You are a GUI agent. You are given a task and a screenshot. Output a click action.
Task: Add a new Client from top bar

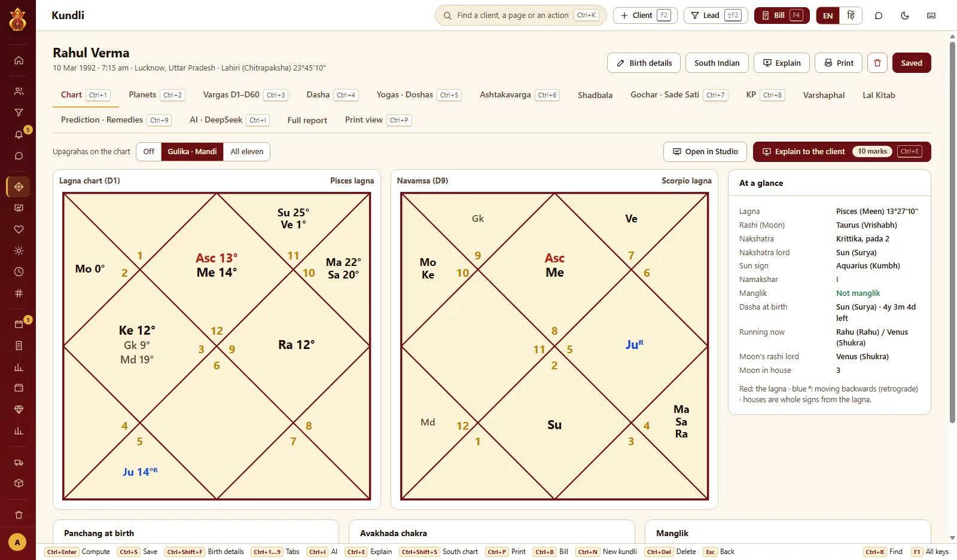[x=645, y=16]
